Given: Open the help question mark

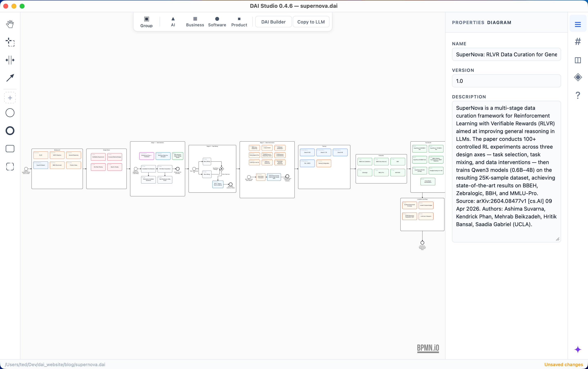Looking at the screenshot, I should 578,95.
